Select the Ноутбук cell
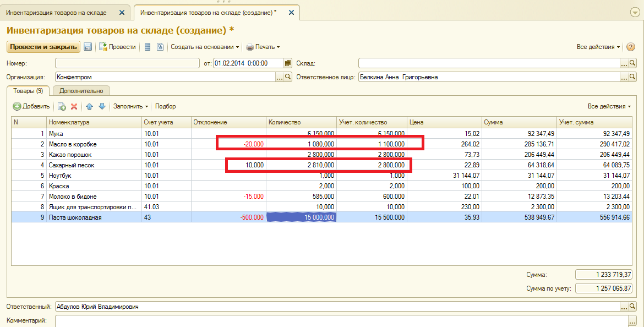 (94, 176)
